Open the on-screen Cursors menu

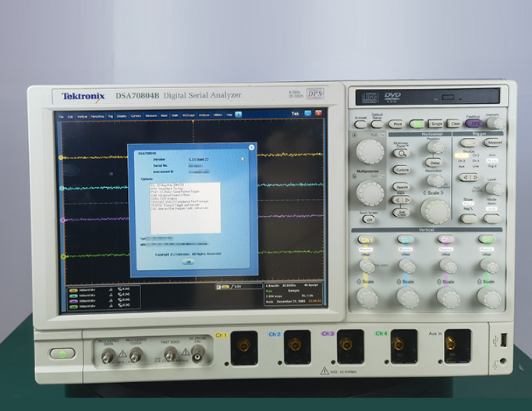point(136,115)
